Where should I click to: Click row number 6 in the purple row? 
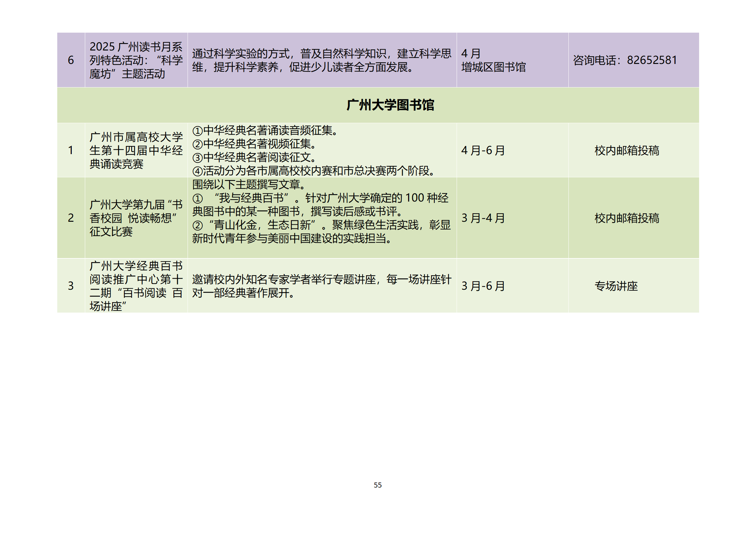71,60
